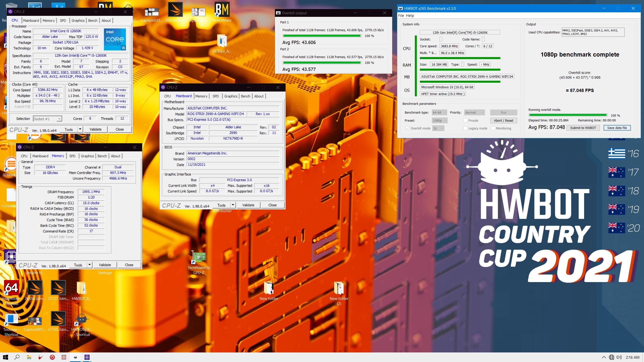This screenshot has height=362, width=644.
Task: Open taskbar search magnifier
Action: click(17, 357)
